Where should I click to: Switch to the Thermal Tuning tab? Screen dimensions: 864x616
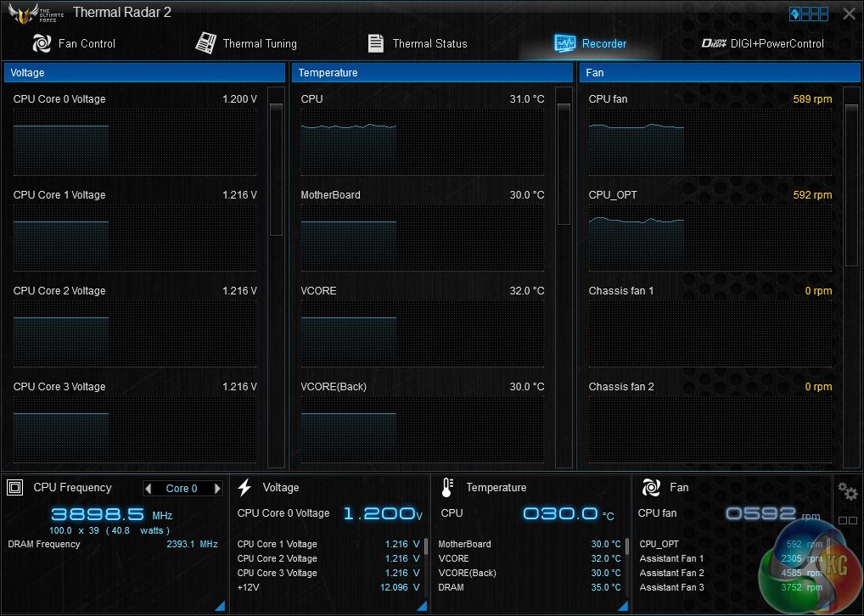[x=246, y=43]
